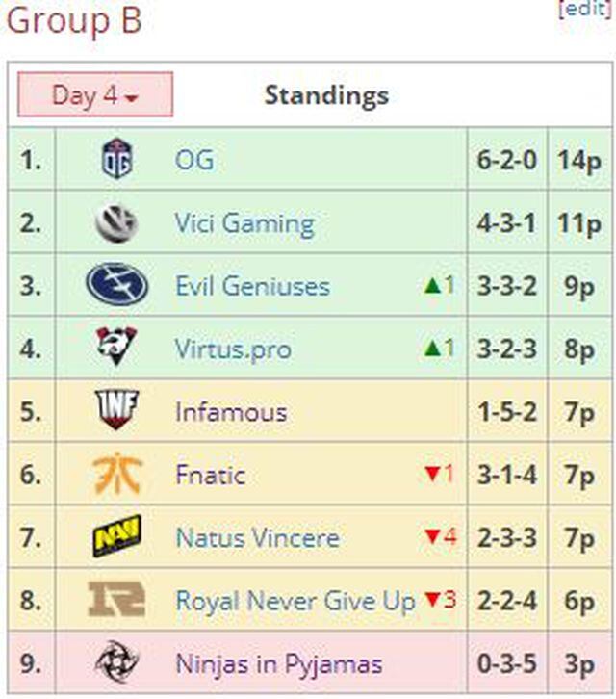Click the Royal Never Give Up logo
Screen dimensions: 616x699
click(x=116, y=601)
